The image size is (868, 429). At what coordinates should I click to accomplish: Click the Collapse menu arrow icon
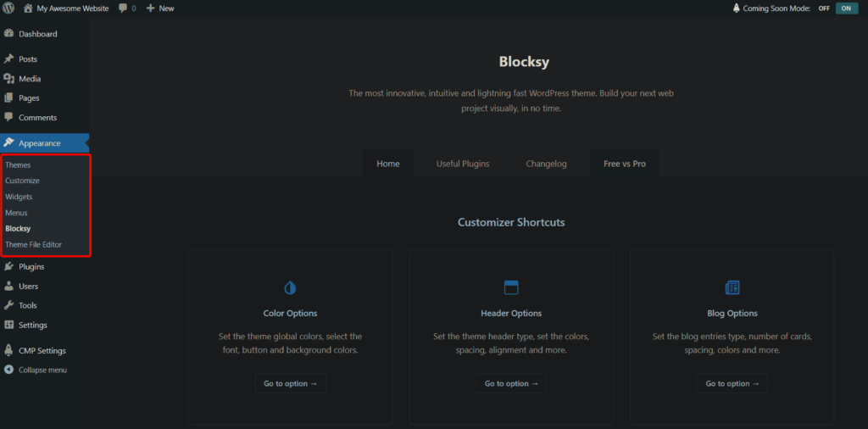click(8, 370)
